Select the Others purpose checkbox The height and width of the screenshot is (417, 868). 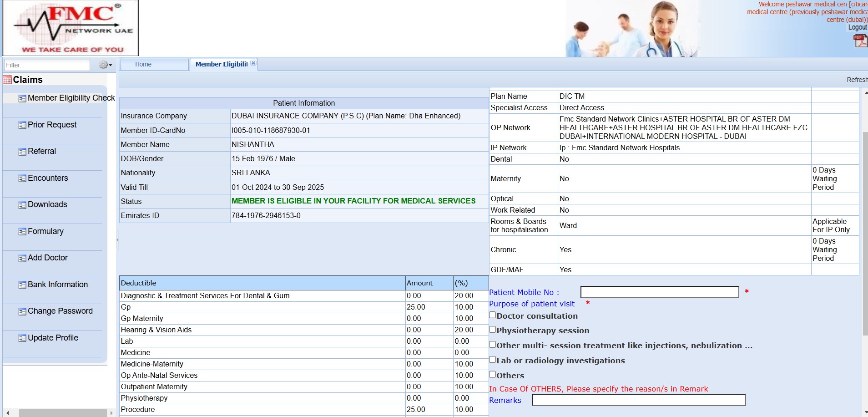tap(492, 375)
